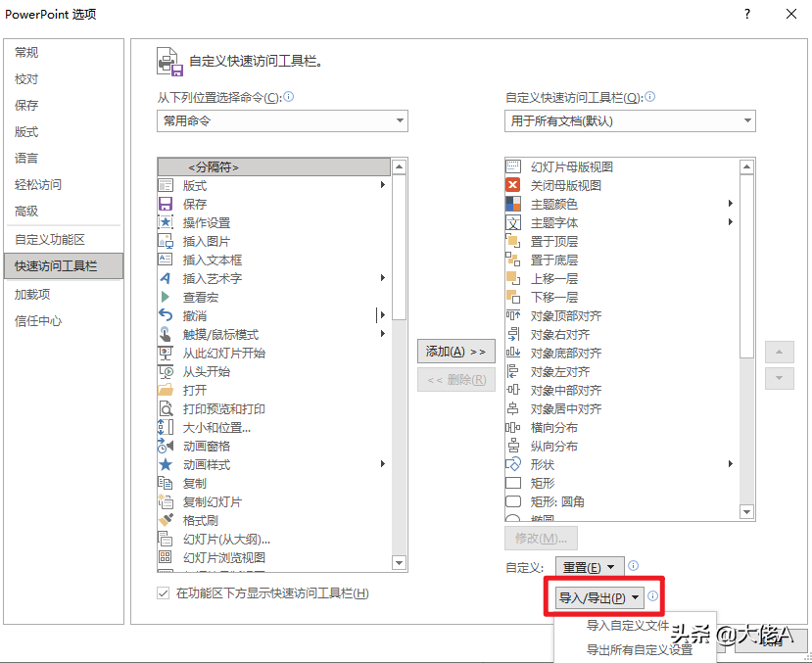This screenshot has width=812, height=663.
Task: Click the 幻灯片浏览视图 grid icon
Action: (x=166, y=557)
